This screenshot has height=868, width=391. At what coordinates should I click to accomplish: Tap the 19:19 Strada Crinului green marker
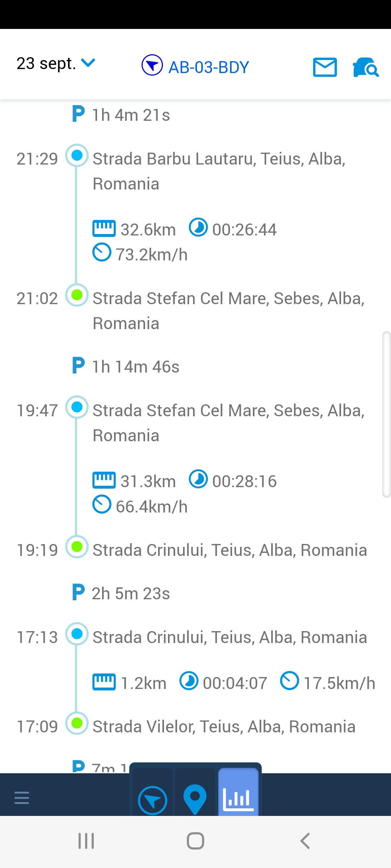pos(77,546)
